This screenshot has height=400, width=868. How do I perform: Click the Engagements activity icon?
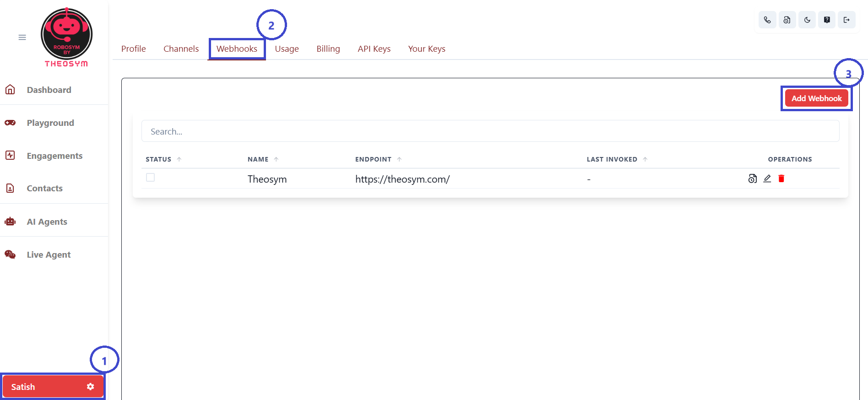[10, 155]
